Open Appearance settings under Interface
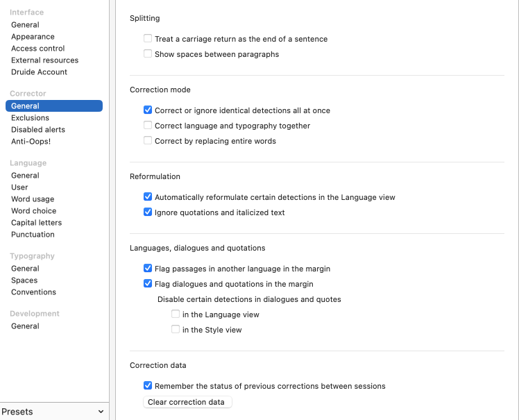This screenshot has width=519, height=420. tap(33, 37)
